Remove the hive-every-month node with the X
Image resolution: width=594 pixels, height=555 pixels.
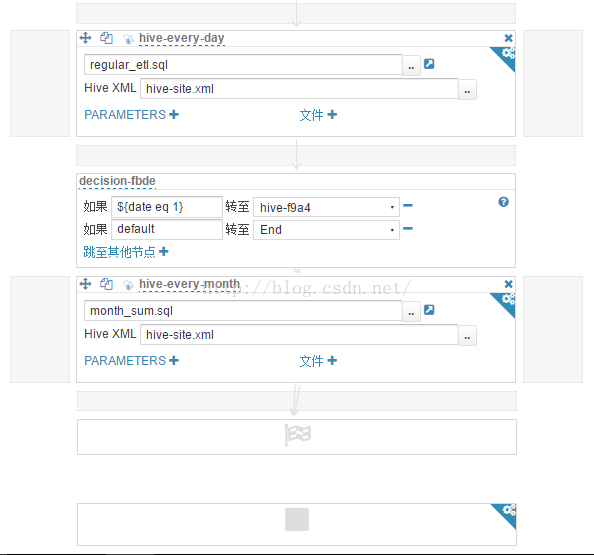[x=508, y=284]
